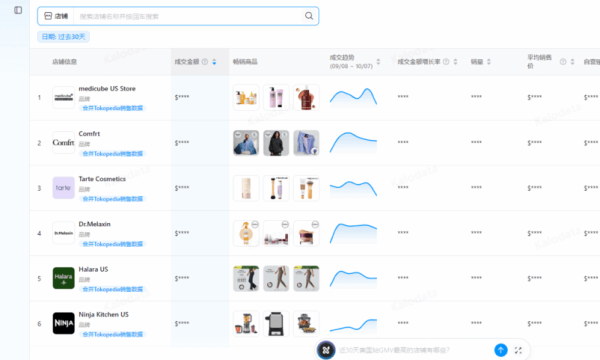Image resolution: width=600 pixels, height=360 pixels.
Task: Click Dr.Melaxin Tokopedia merge data tag
Action: [112, 244]
